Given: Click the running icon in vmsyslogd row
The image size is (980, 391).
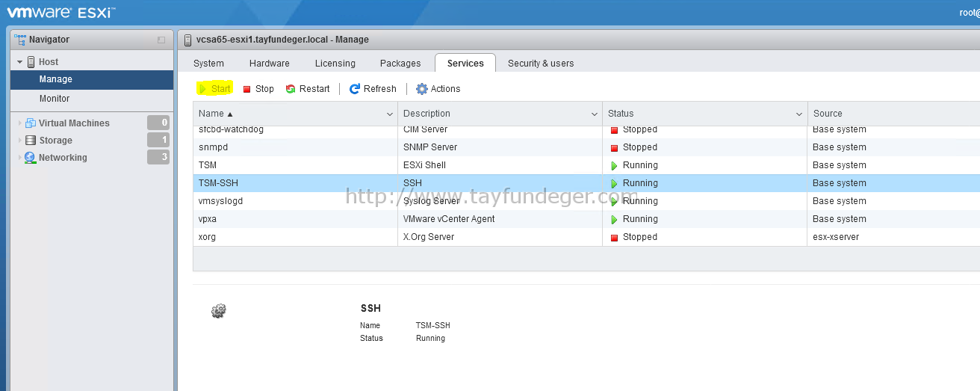Looking at the screenshot, I should tap(615, 202).
